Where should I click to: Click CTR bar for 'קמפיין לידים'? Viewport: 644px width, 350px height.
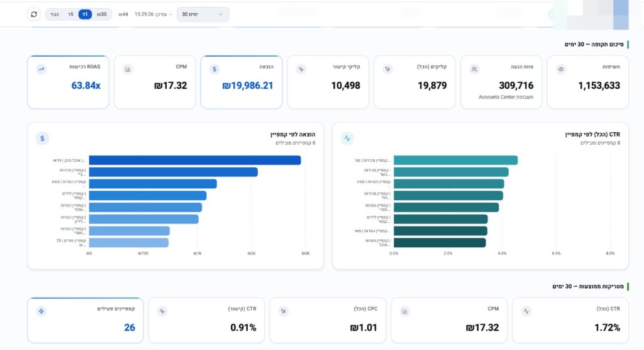[441, 219]
